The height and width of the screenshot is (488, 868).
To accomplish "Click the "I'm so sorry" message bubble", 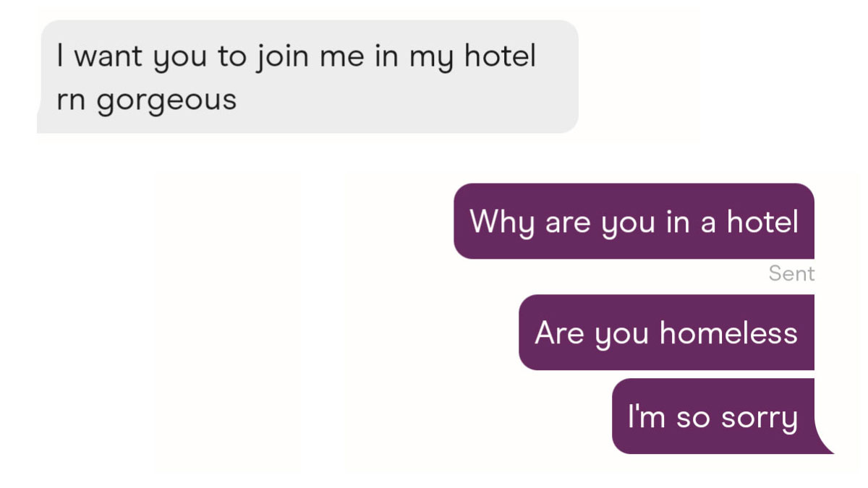I will (x=712, y=416).
